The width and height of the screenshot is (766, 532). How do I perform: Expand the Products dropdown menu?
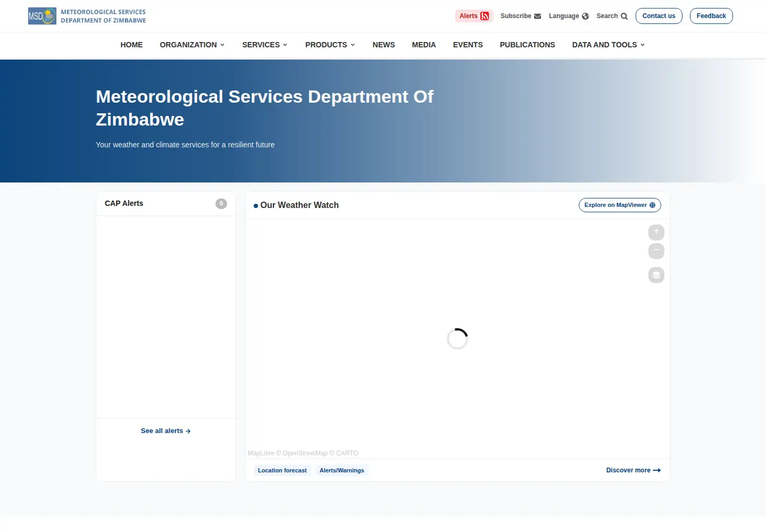(330, 45)
